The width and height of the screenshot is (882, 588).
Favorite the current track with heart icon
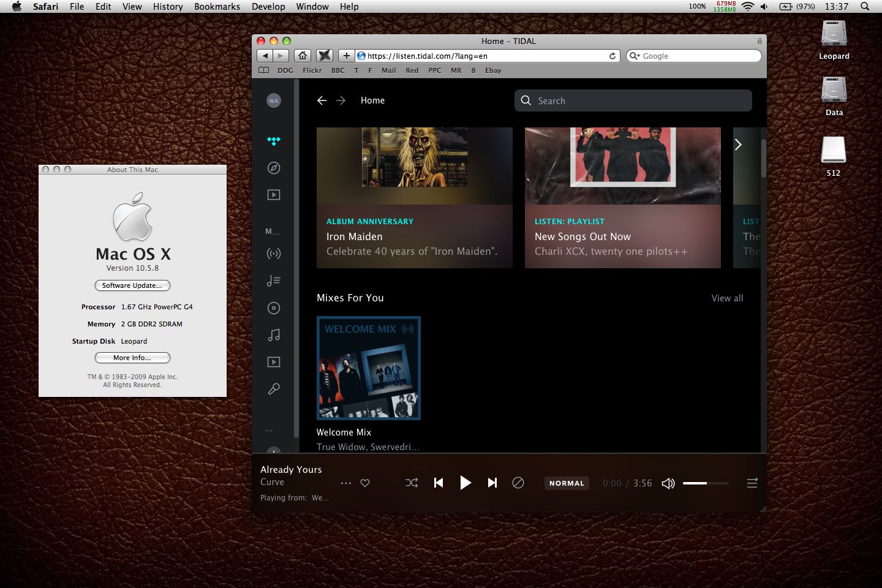365,483
